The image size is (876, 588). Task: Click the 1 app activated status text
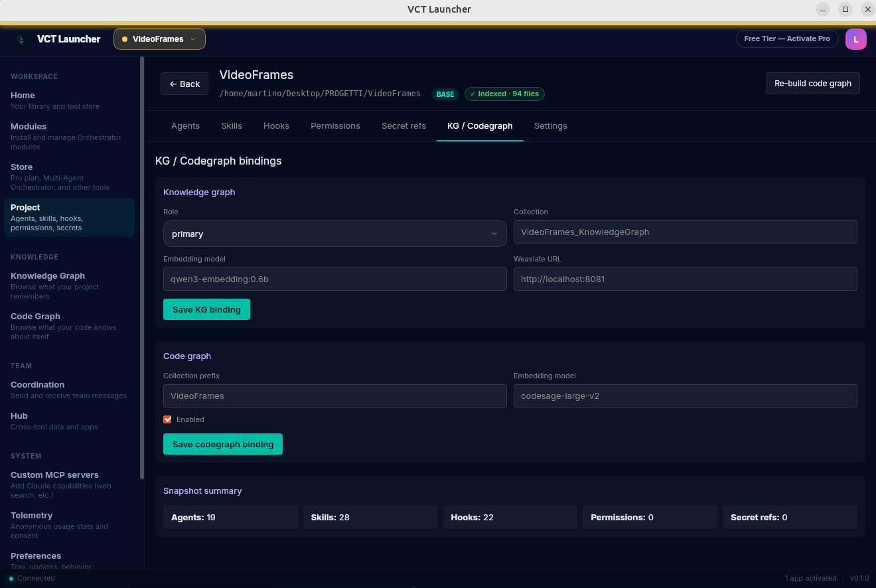[x=810, y=579]
